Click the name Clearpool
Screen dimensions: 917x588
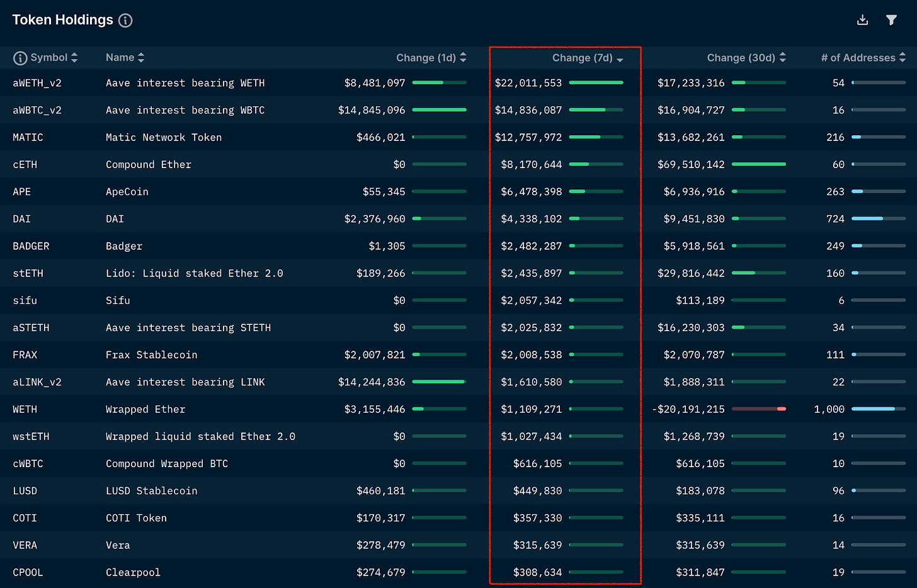pyautogui.click(x=133, y=572)
